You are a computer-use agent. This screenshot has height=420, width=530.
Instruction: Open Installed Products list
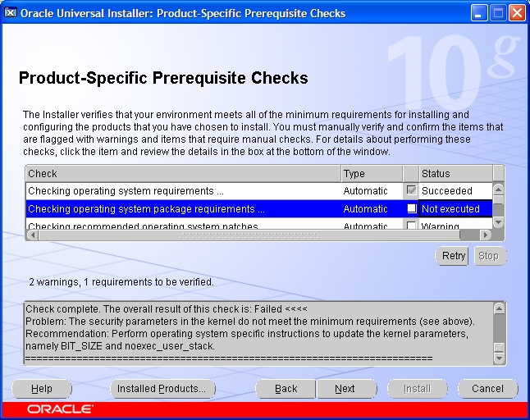[162, 389]
